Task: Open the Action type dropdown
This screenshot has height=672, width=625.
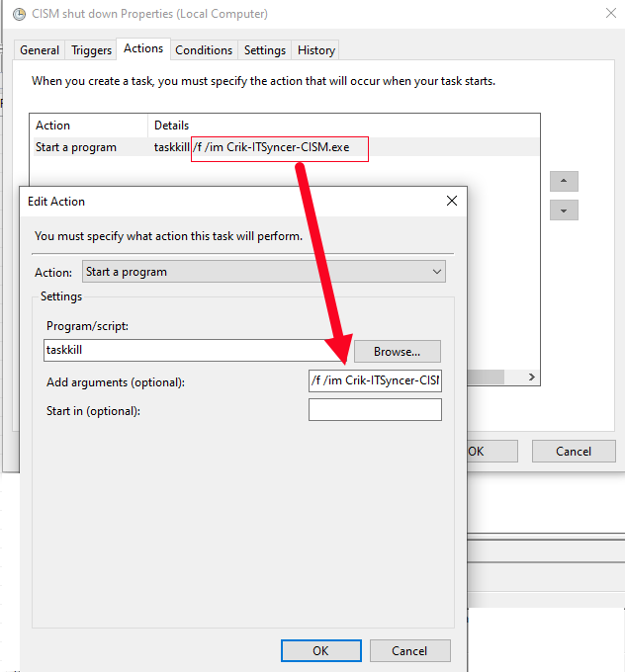Action: tap(264, 272)
